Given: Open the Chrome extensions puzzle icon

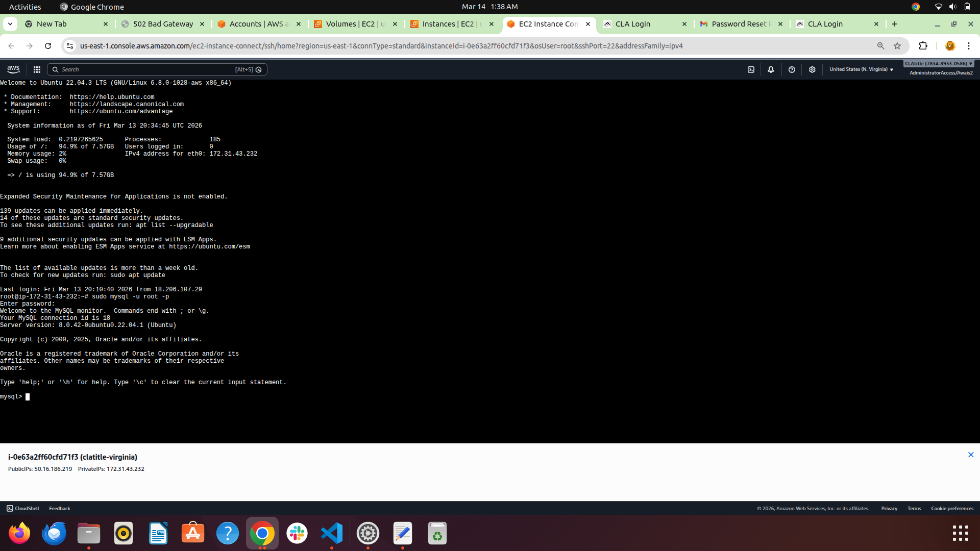Looking at the screenshot, I should pyautogui.click(x=923, y=46).
